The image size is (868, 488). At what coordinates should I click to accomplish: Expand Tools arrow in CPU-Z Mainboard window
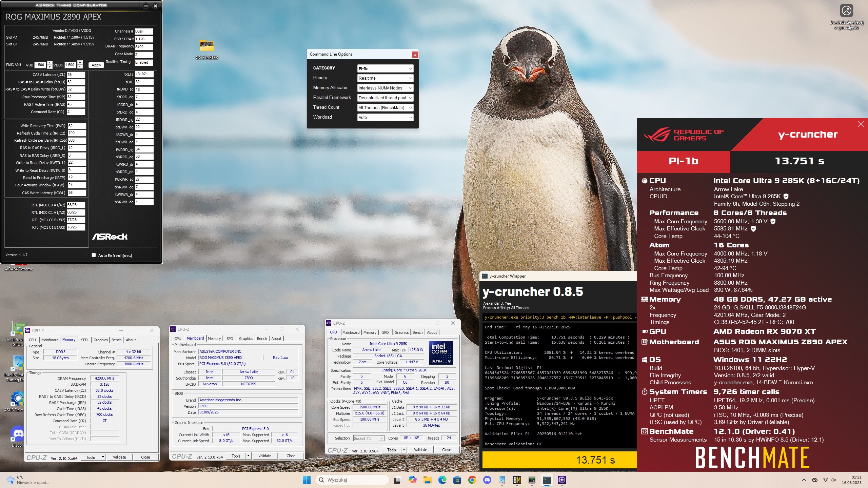point(248,456)
